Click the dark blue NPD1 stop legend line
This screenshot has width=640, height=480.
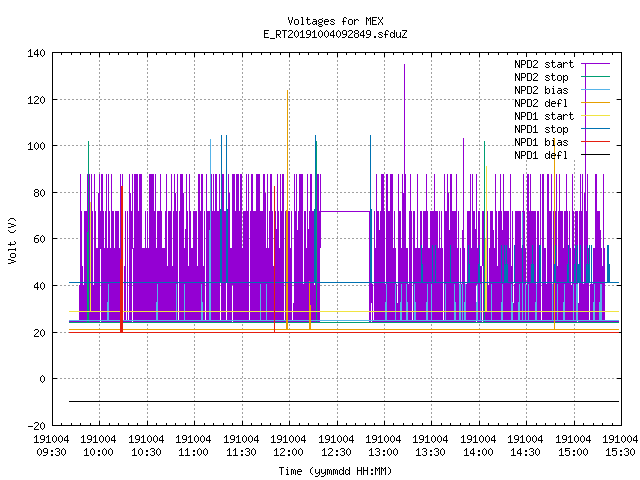[595, 129]
